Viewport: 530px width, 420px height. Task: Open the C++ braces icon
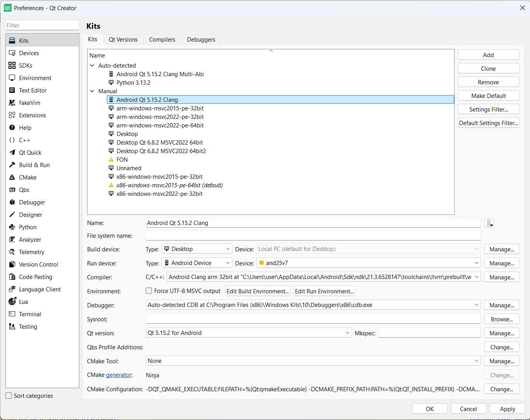click(x=12, y=140)
